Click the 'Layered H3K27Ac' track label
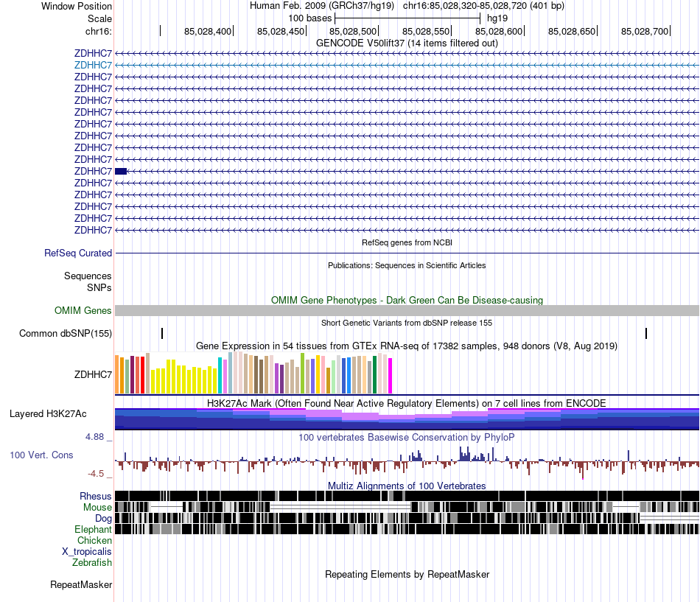The image size is (700, 602). 48,413
